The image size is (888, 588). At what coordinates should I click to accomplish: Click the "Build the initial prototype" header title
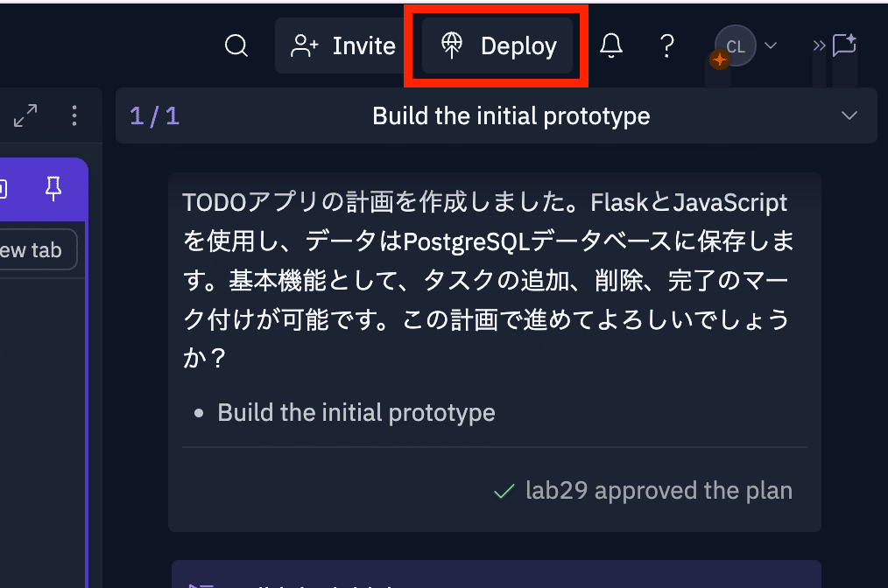point(511,115)
